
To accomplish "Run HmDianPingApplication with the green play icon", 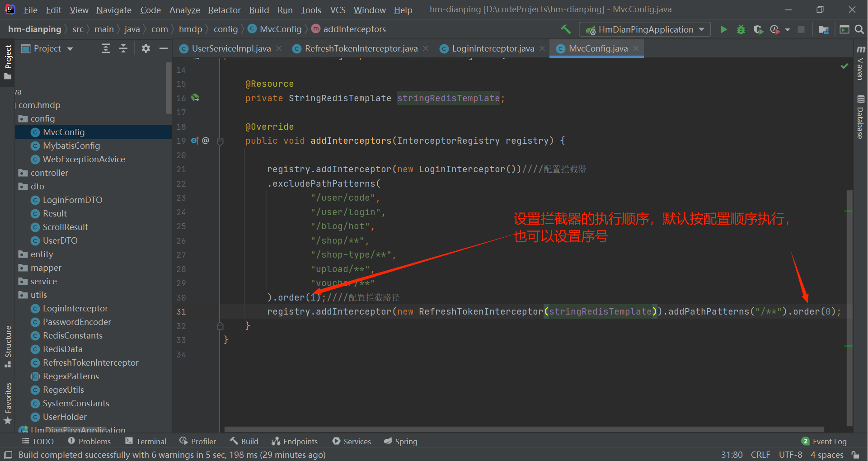I will pos(723,29).
